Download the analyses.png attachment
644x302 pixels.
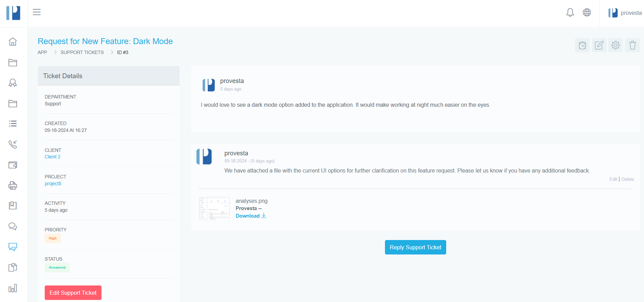tap(250, 216)
